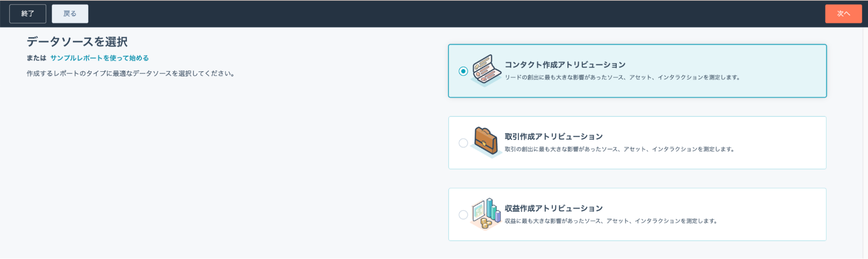The image size is (868, 259).
Task: Click the vertical scrollbar on right edge
Action: point(865,143)
